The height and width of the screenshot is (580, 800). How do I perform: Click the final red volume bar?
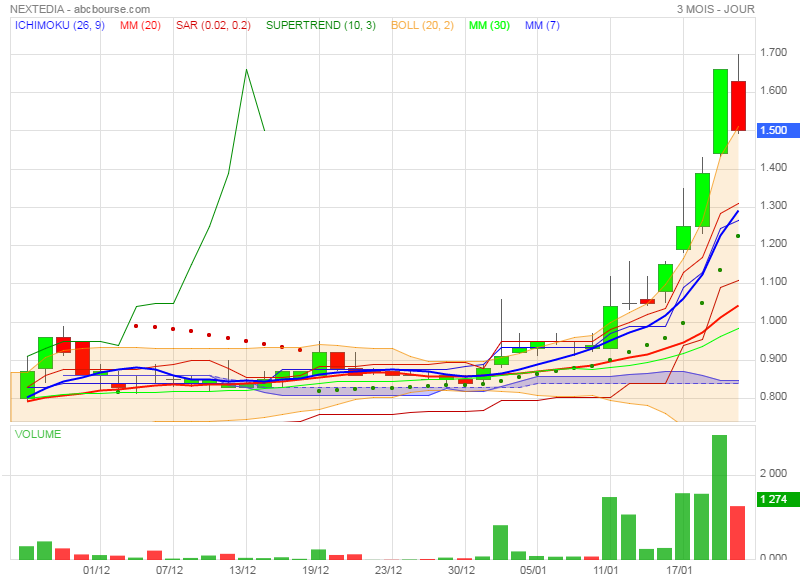click(738, 533)
